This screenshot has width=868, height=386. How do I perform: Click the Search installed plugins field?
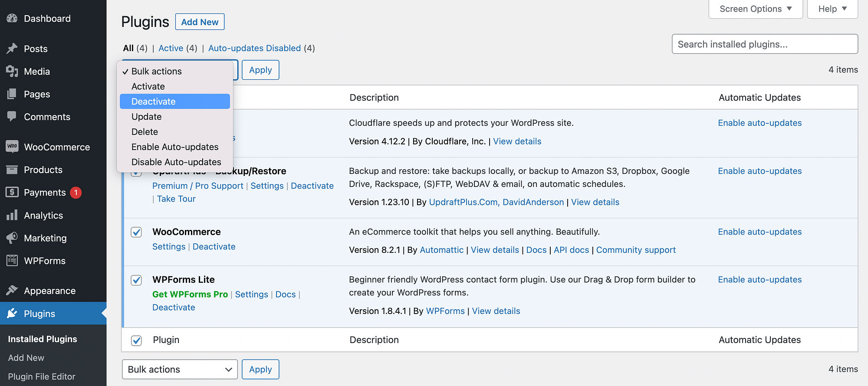tap(765, 44)
